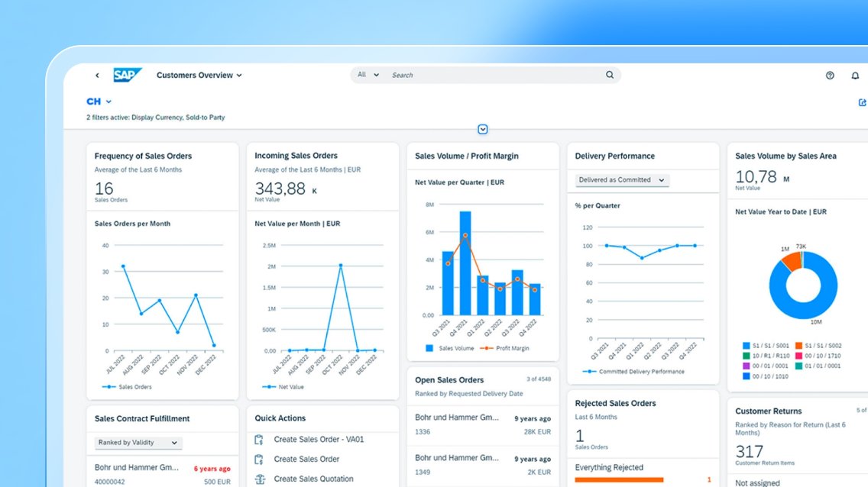Select Create Sales Quotation quick action
The width and height of the screenshot is (868, 487).
(x=313, y=479)
